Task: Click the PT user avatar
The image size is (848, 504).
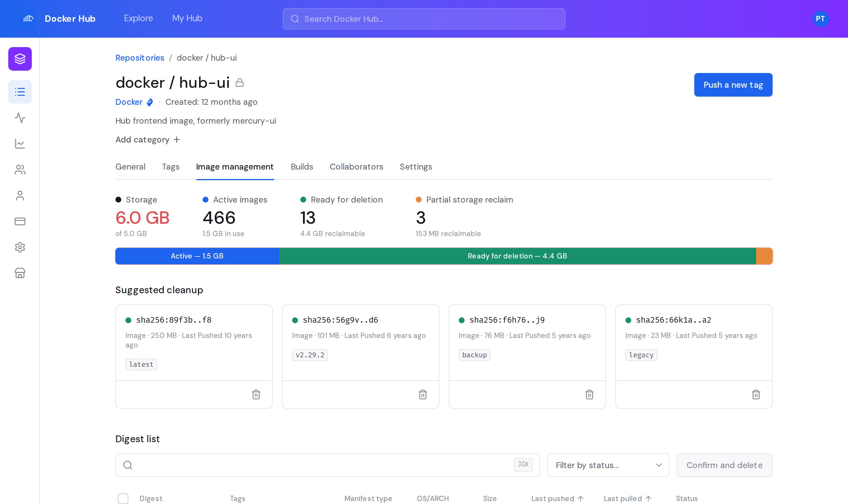Action: pyautogui.click(x=820, y=19)
